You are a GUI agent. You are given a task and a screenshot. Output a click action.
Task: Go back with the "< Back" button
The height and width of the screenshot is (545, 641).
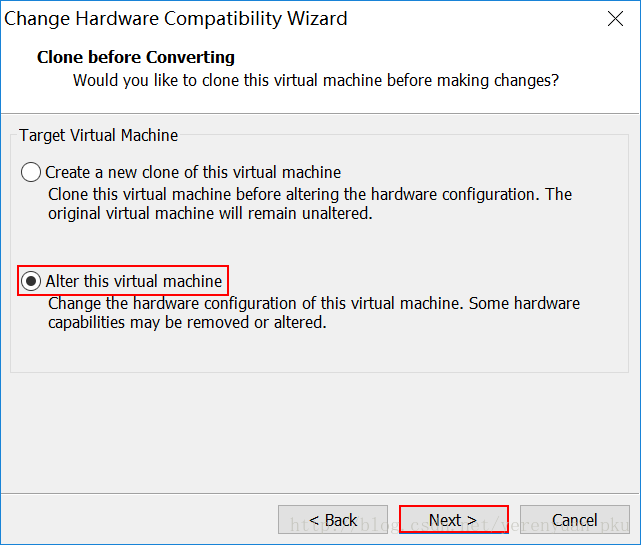(x=333, y=520)
